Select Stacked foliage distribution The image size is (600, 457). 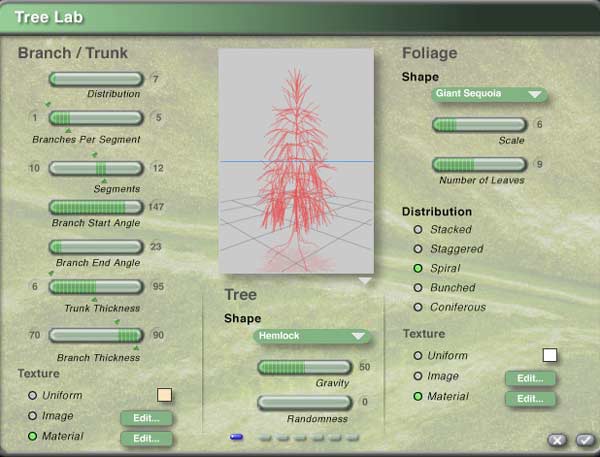click(x=418, y=230)
